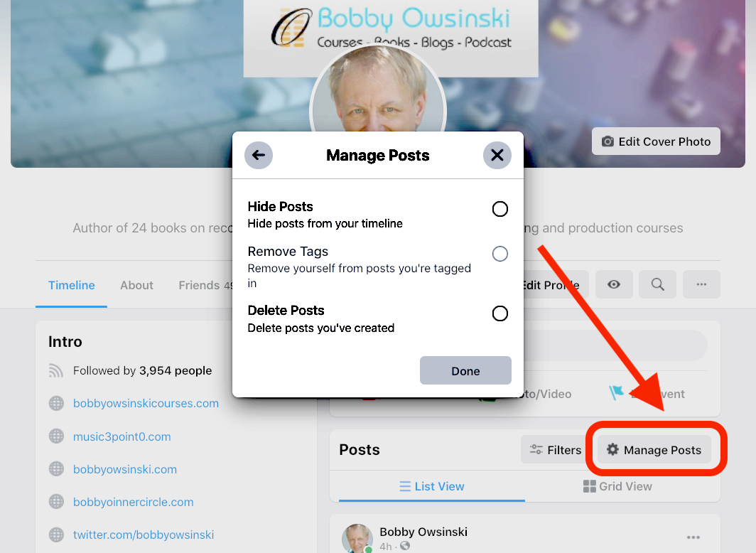The height and width of the screenshot is (553, 756).
Task: Open the Edit Cover Photo button
Action: click(656, 141)
